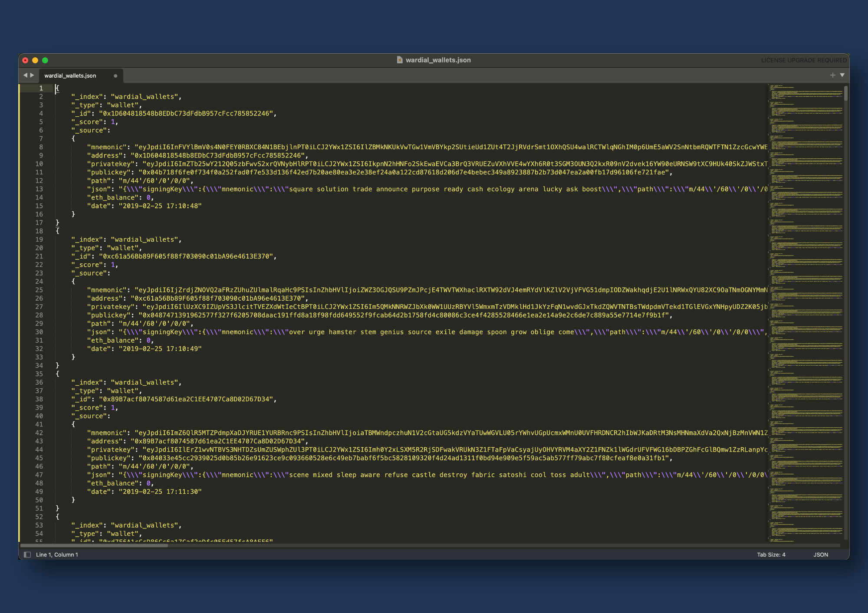This screenshot has height=613, width=868.
Task: Click the forward navigation arrow in tab bar
Action: coord(32,75)
